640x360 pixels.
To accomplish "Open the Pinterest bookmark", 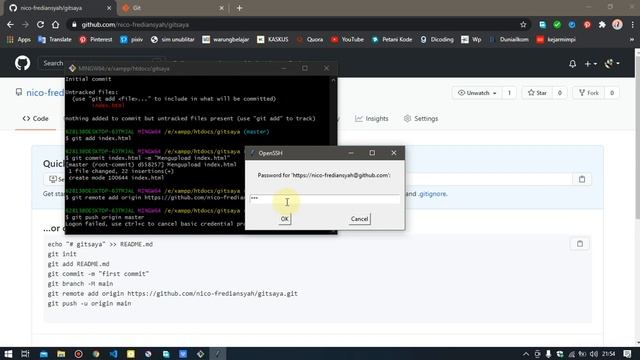I will click(96, 40).
